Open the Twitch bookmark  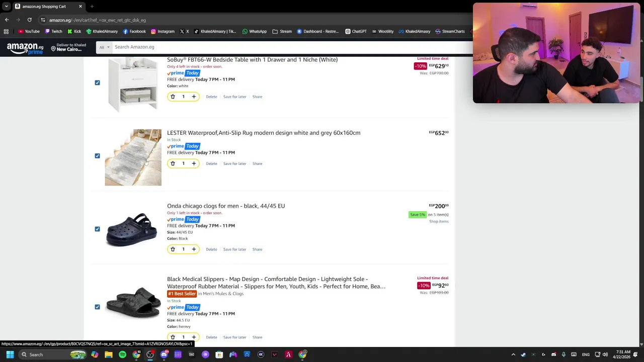(x=53, y=31)
